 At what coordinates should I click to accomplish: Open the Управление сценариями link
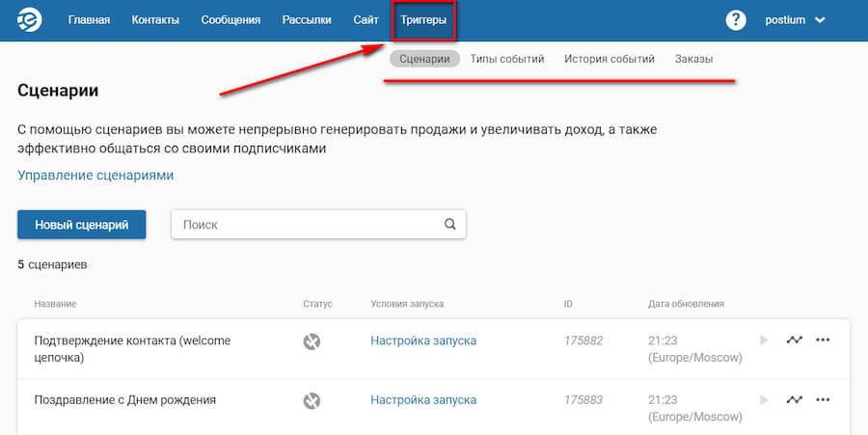(95, 176)
